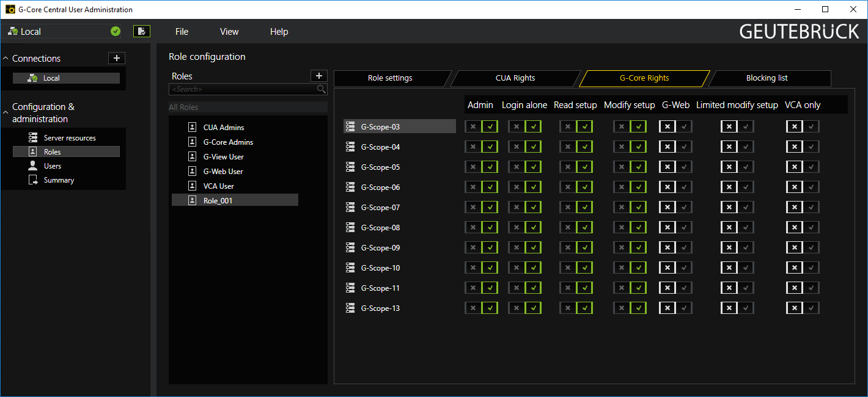Click the Summary icon in the sidebar

coord(33,180)
